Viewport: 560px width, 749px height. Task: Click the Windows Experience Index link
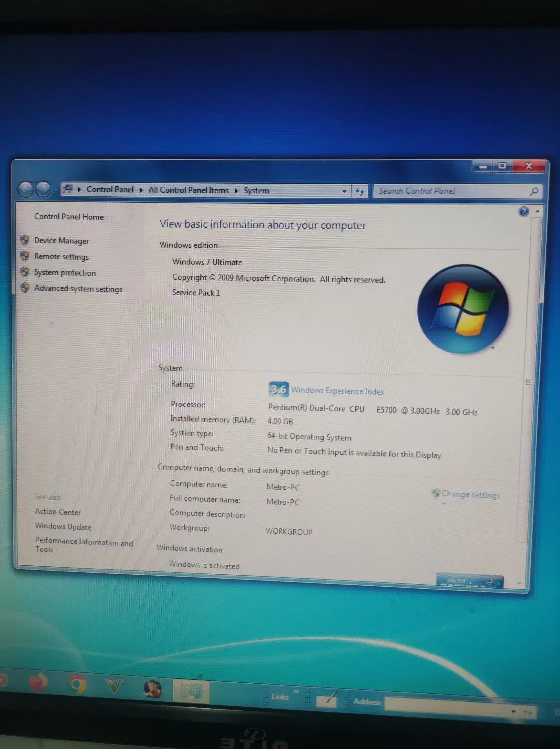click(338, 391)
